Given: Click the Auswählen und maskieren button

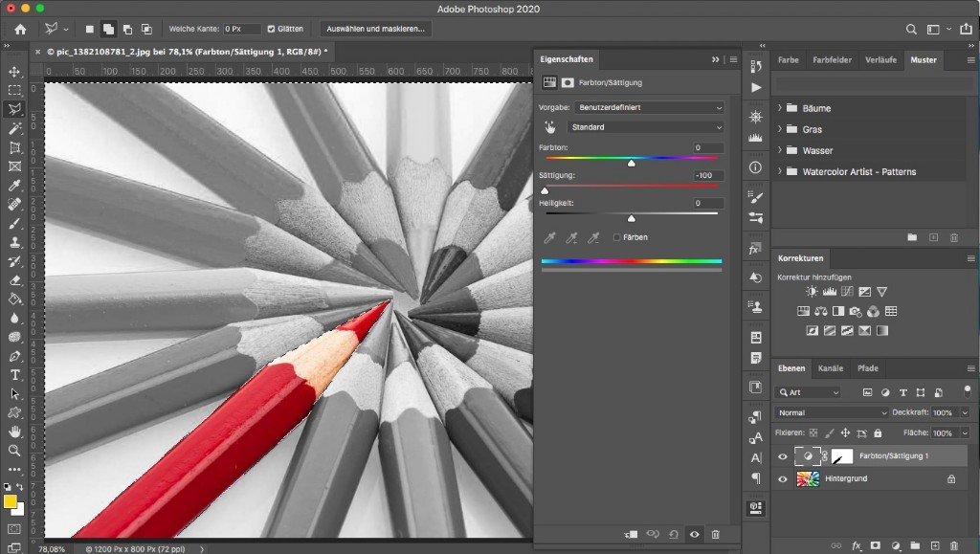Looking at the screenshot, I should (x=375, y=30).
